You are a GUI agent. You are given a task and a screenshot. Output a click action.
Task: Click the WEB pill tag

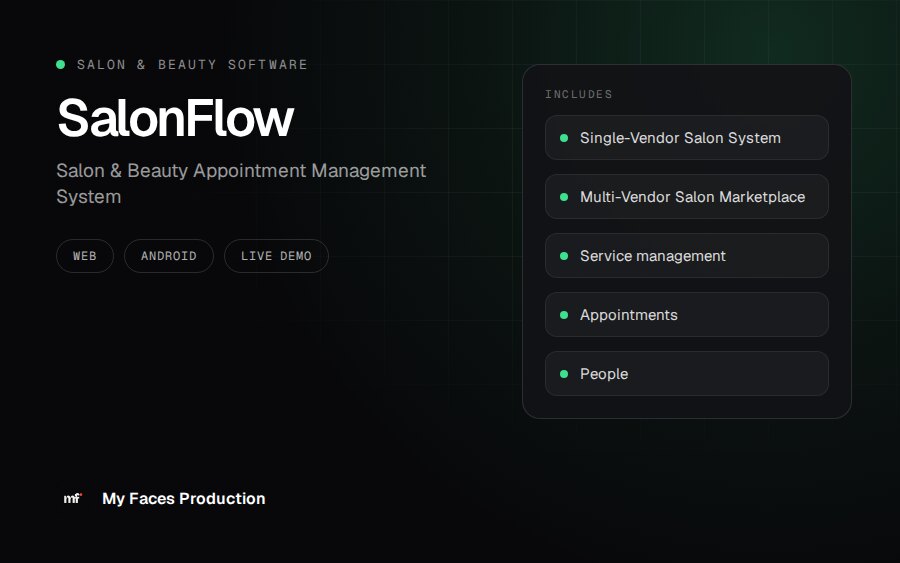pyautogui.click(x=85, y=256)
